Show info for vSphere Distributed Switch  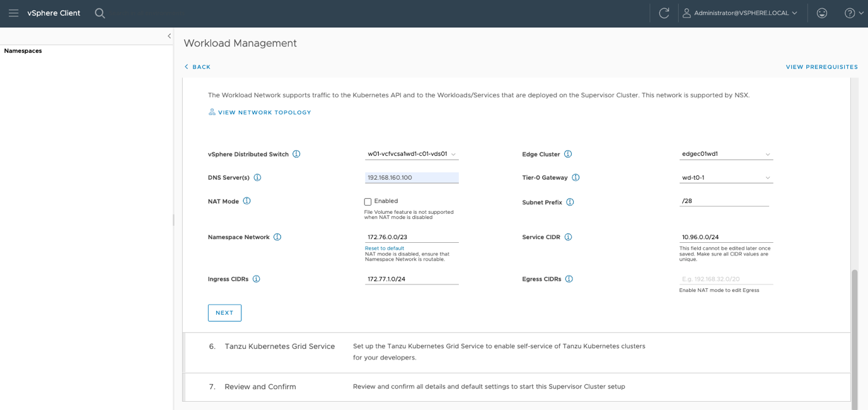(296, 154)
